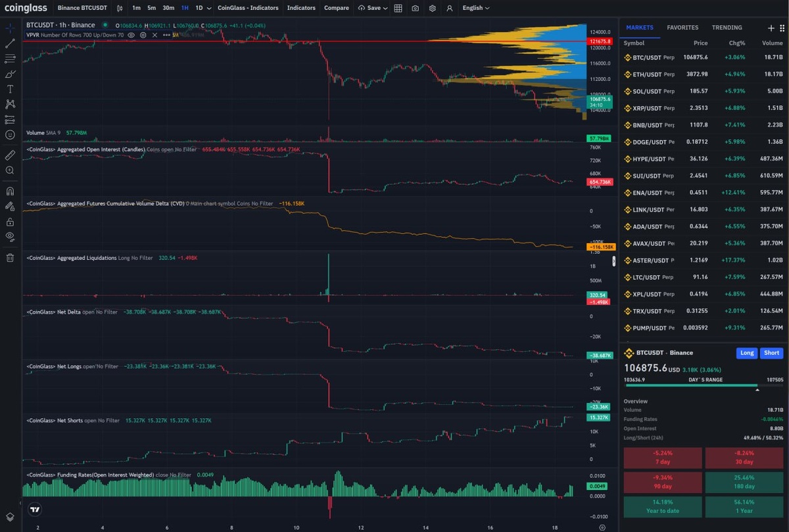Open chart time axis settings gear
Image resolution: width=789 pixels, height=532 pixels.
tap(602, 527)
